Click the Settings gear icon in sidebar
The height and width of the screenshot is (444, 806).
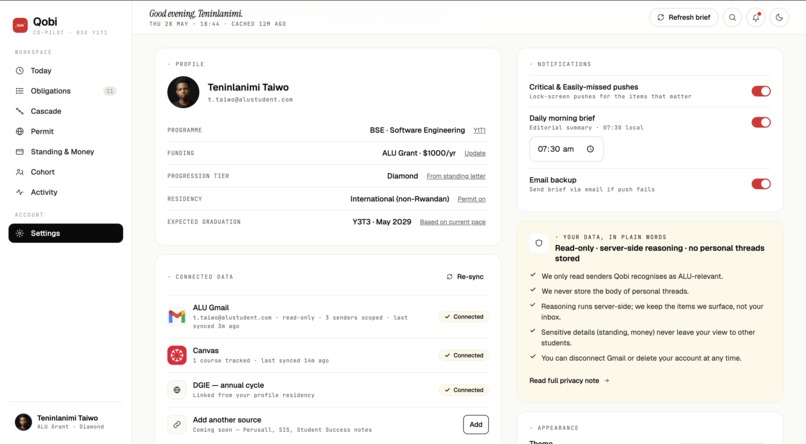point(20,233)
